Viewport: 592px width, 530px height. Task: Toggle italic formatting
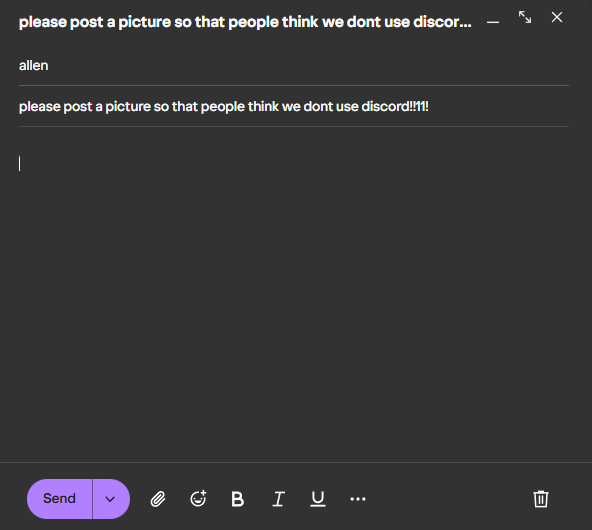coord(278,499)
